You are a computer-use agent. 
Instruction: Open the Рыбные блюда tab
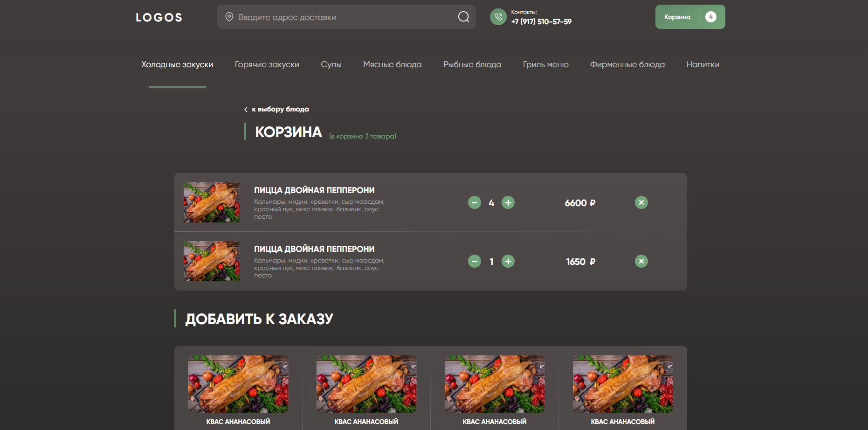point(472,64)
